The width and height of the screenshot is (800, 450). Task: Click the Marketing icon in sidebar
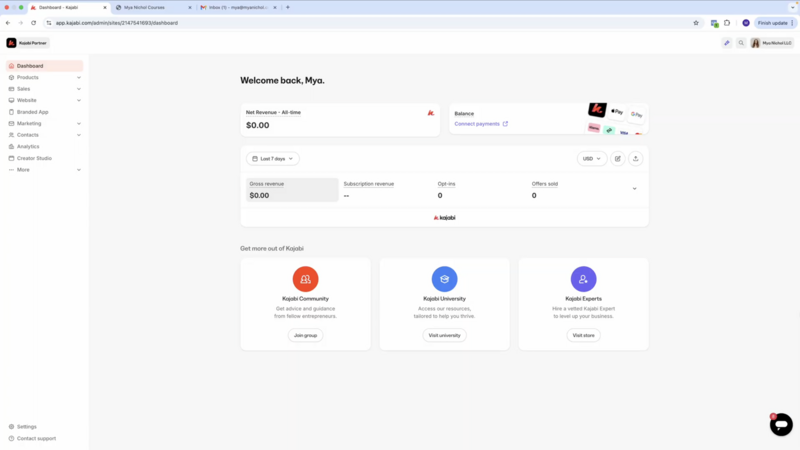coord(11,123)
